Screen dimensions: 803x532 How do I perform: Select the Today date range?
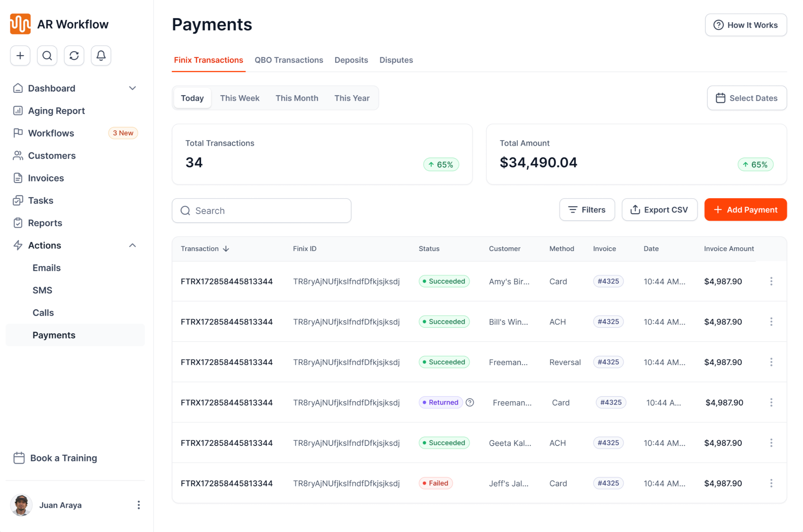[192, 98]
